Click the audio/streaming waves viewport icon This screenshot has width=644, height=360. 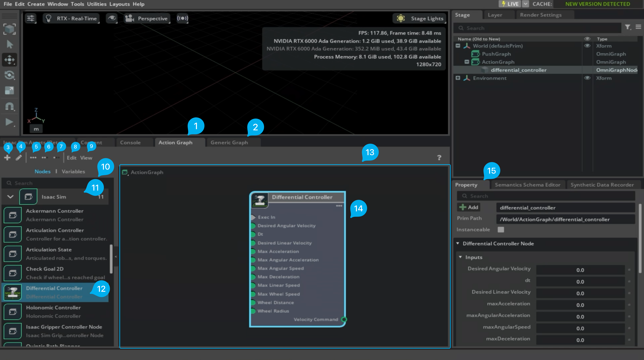point(182,18)
